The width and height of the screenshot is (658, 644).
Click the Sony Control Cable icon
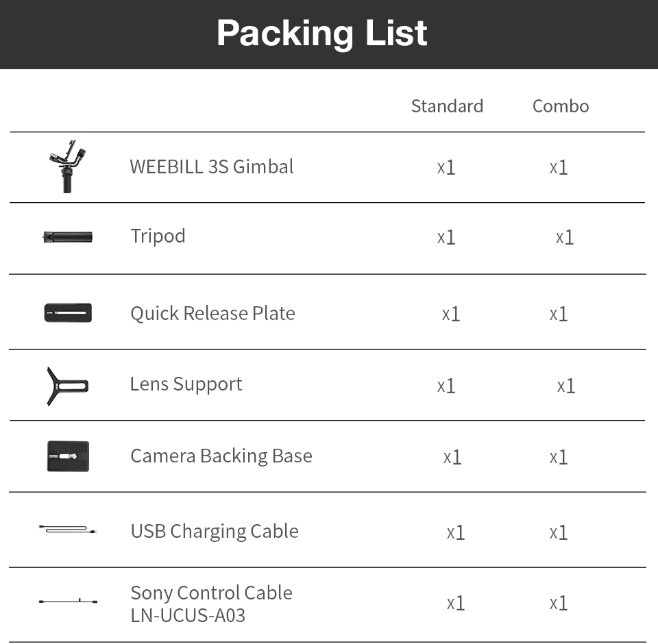[x=67, y=602]
